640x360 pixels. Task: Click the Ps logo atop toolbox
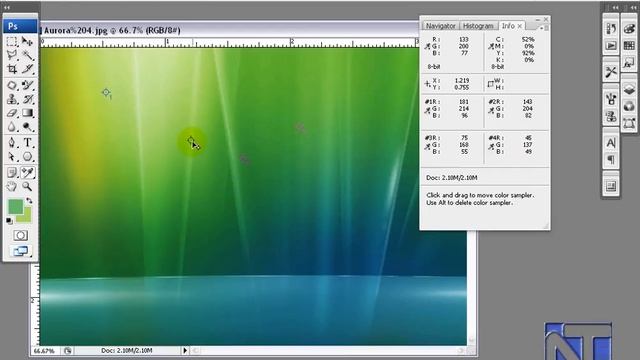[20, 26]
